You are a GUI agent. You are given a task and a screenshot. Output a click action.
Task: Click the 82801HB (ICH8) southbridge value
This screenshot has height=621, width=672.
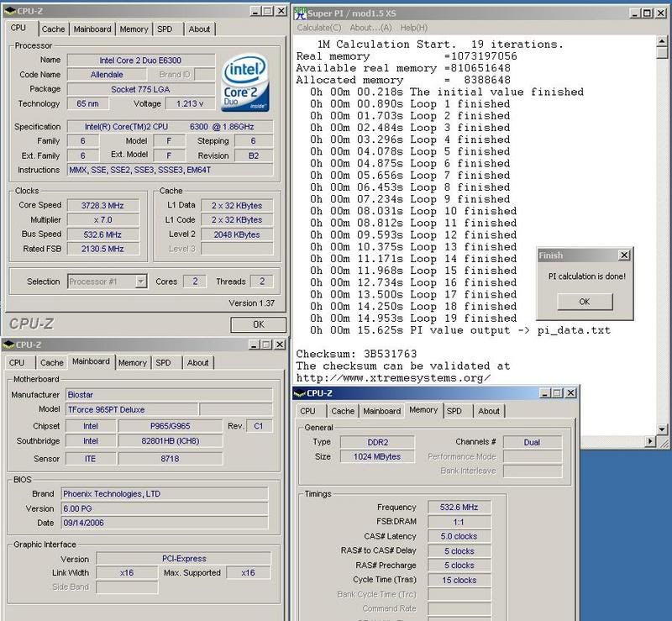[x=171, y=441]
